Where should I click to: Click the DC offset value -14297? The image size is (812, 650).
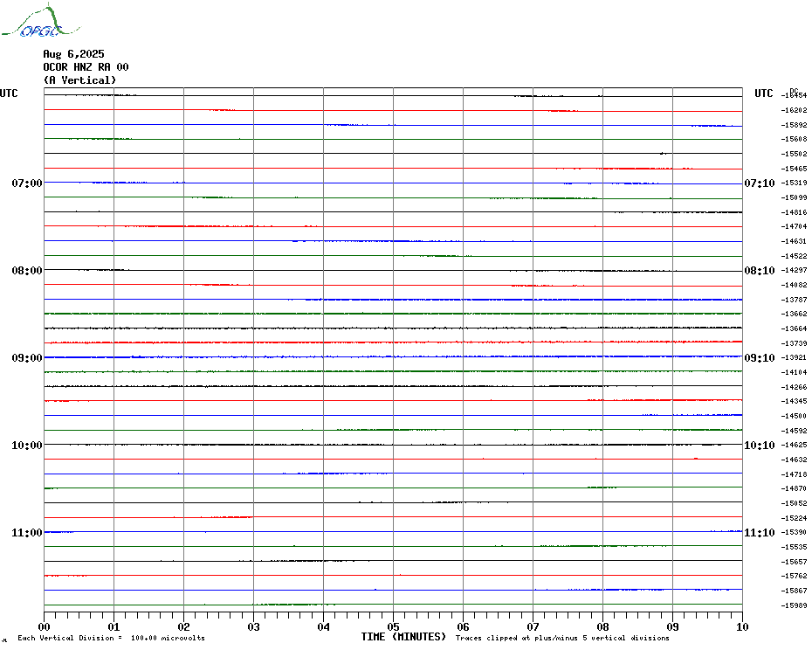pyautogui.click(x=794, y=271)
